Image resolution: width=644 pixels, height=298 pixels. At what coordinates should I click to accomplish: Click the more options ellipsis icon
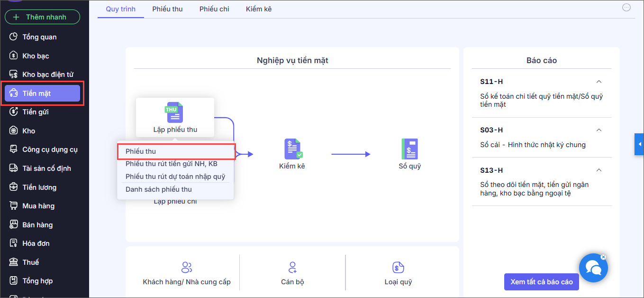(x=626, y=7)
